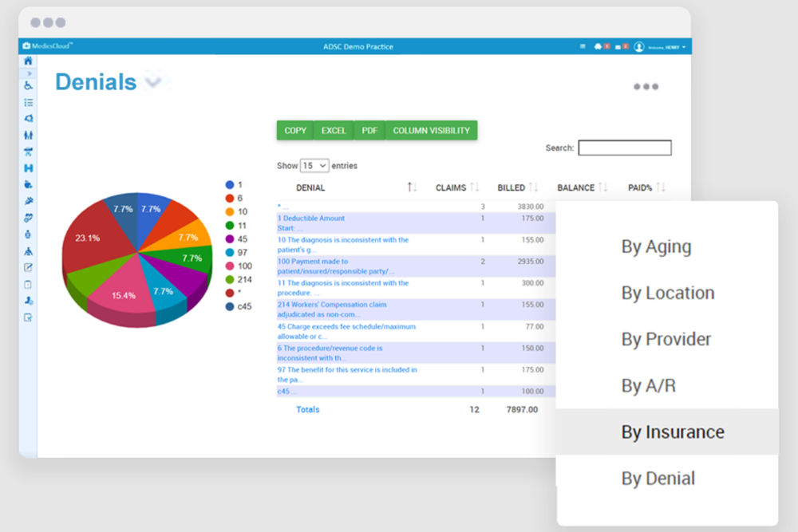This screenshot has width=798, height=532.
Task: Open the '1 Deductible Amount' denial link
Action: (x=311, y=223)
